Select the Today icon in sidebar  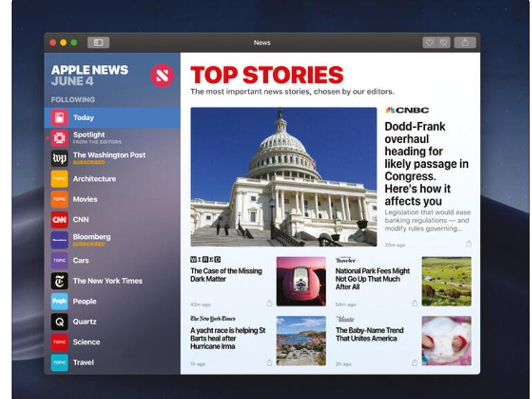59,117
